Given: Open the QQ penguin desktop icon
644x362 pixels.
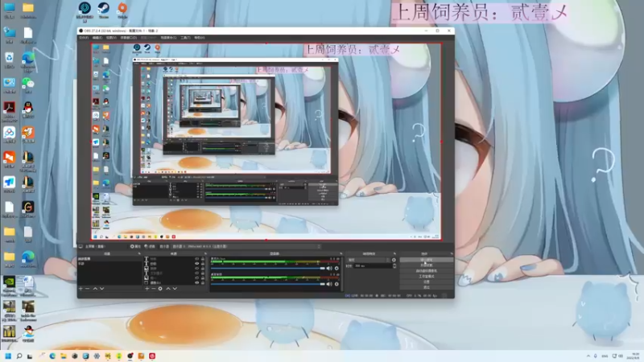Looking at the screenshot, I should [28, 108].
